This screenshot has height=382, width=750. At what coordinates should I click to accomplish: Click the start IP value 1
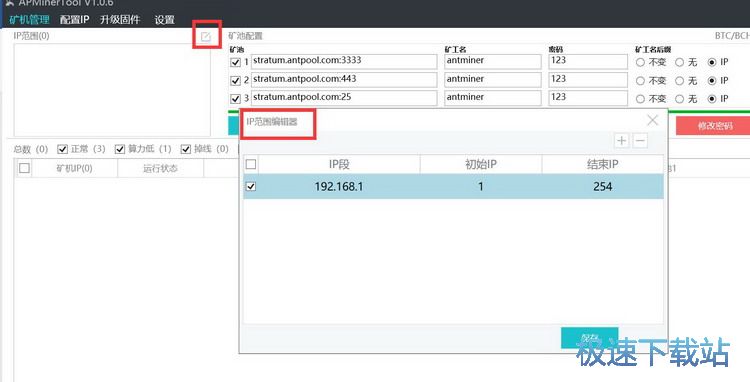481,186
